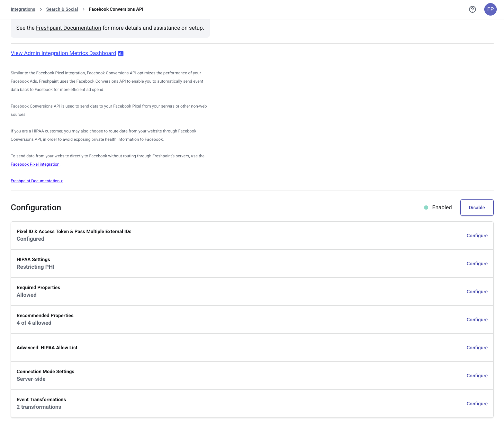The height and width of the screenshot is (424, 504).
Task: Configure Connection Mode Settings
Action: click(477, 376)
